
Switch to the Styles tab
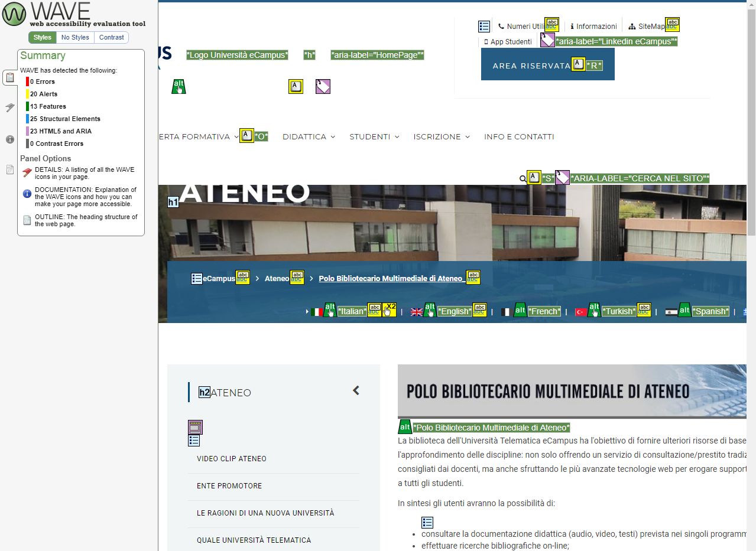43,37
